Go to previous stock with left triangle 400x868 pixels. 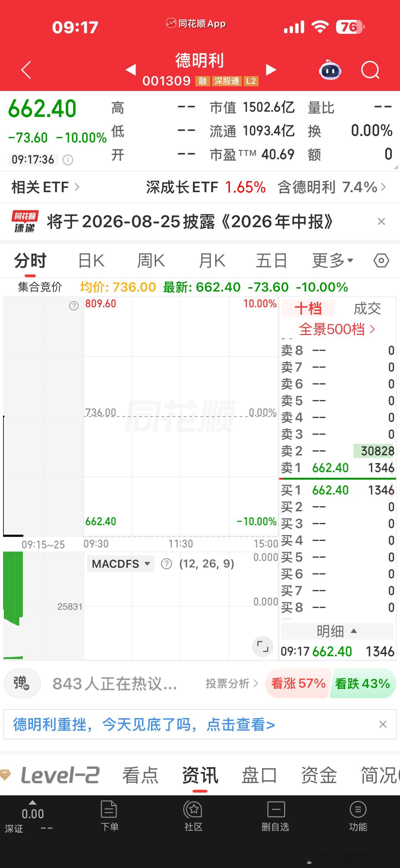(x=131, y=70)
